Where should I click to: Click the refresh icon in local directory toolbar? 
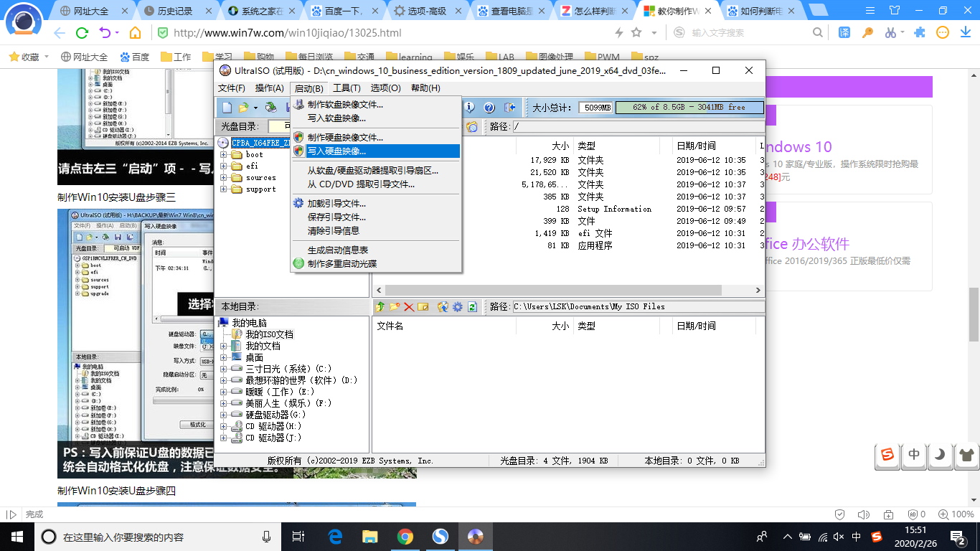[471, 306]
